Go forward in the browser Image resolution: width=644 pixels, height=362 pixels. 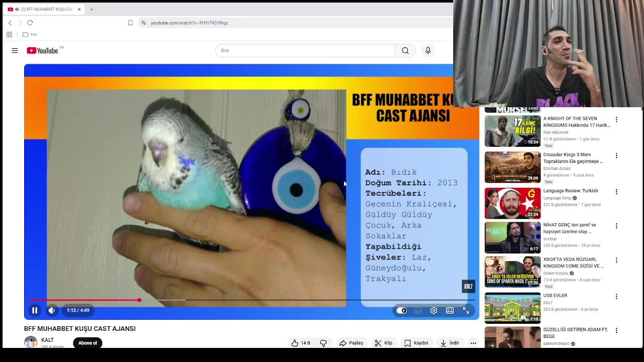click(20, 23)
